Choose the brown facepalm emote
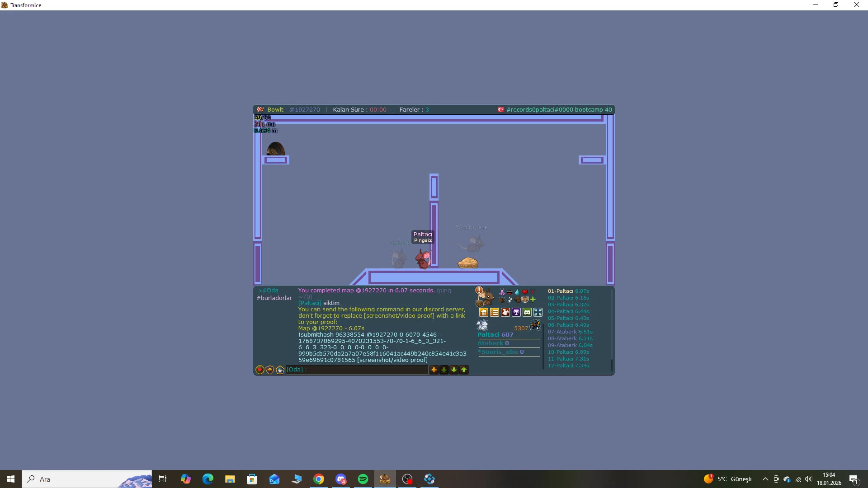This screenshot has height=488, width=868. 517,299
